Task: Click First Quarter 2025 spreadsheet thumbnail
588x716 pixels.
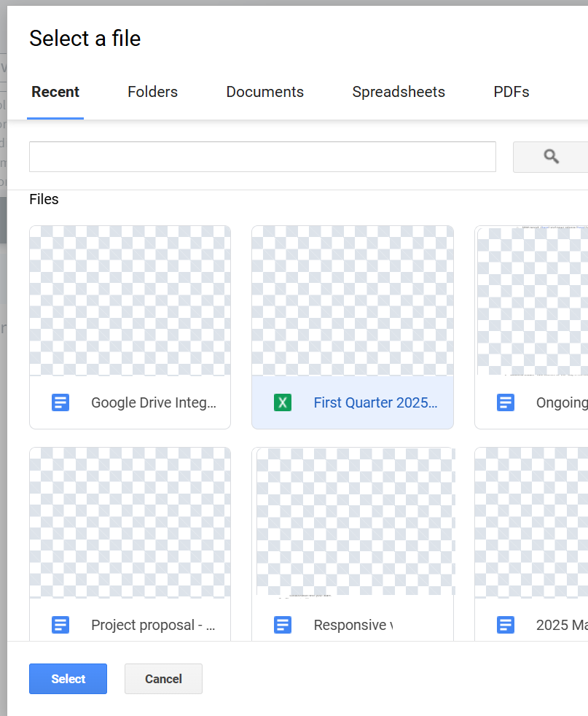Action: click(x=353, y=301)
